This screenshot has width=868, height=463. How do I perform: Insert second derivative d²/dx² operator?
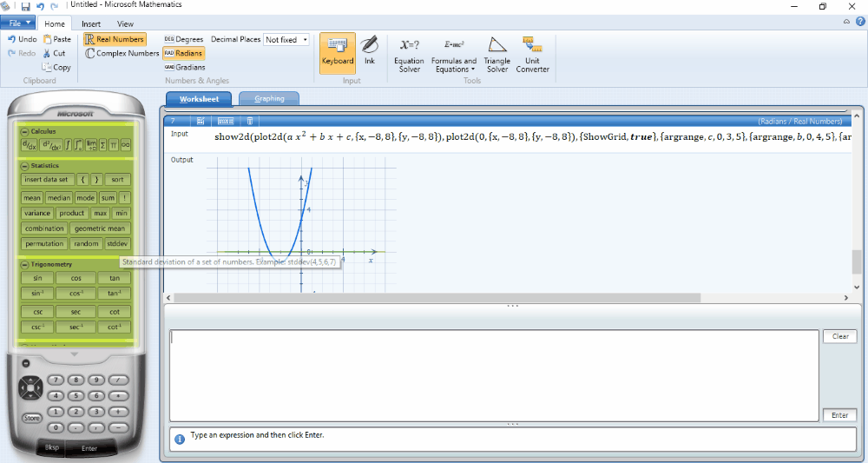(51, 145)
